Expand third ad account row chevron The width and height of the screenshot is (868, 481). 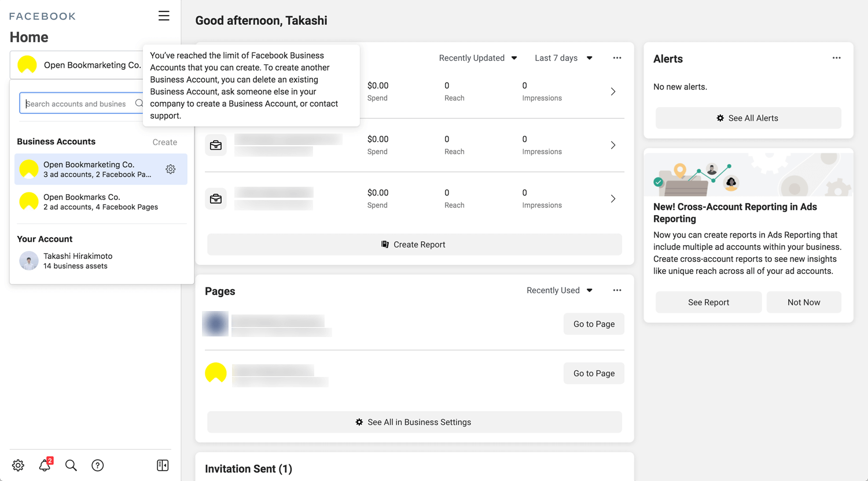click(x=613, y=199)
